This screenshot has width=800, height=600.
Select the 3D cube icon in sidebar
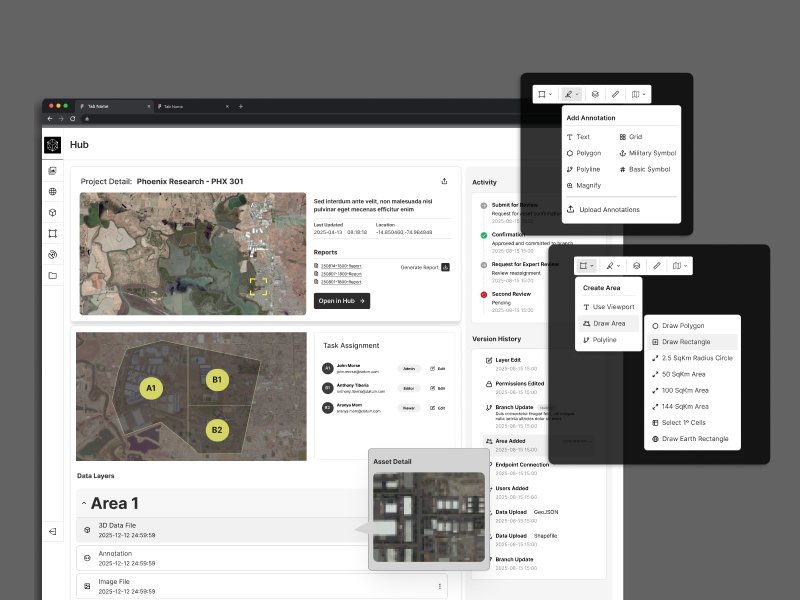click(53, 213)
